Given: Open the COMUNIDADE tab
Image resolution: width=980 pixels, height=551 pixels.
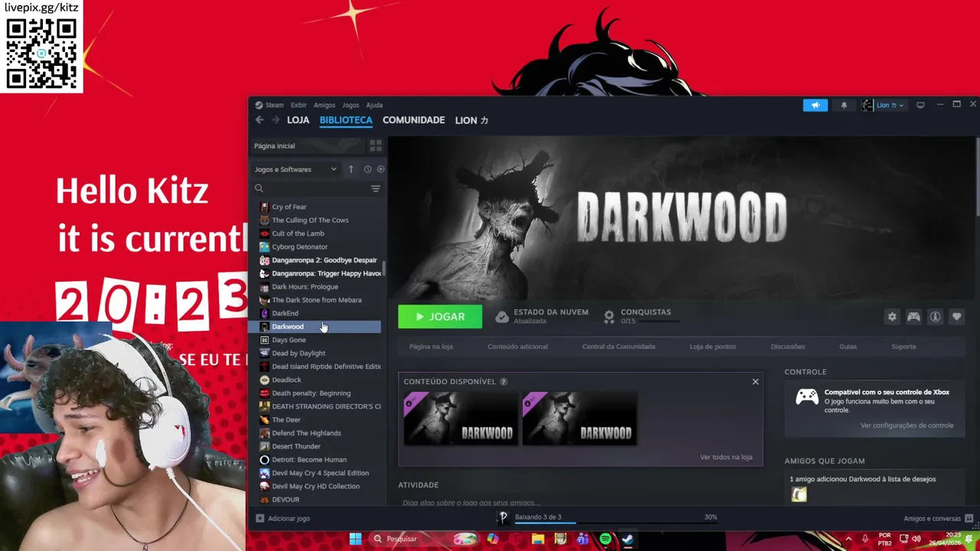Looking at the screenshot, I should click(x=413, y=120).
